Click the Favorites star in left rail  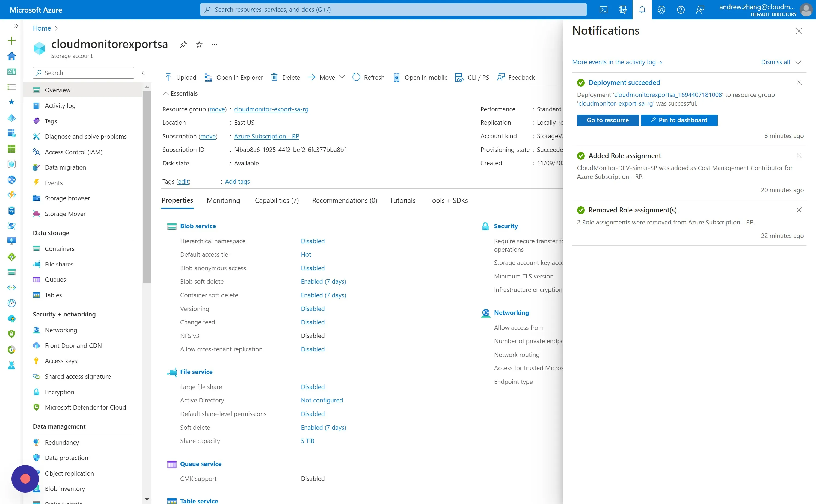[x=12, y=102]
